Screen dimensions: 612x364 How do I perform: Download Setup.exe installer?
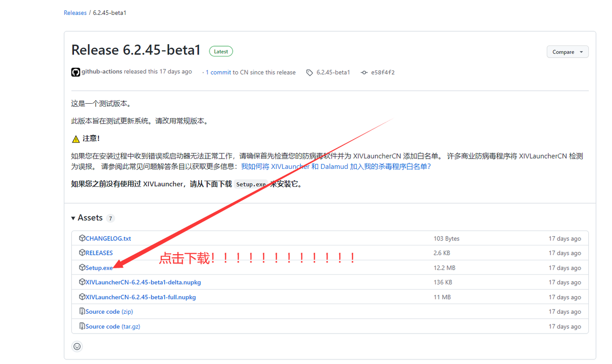(x=99, y=267)
